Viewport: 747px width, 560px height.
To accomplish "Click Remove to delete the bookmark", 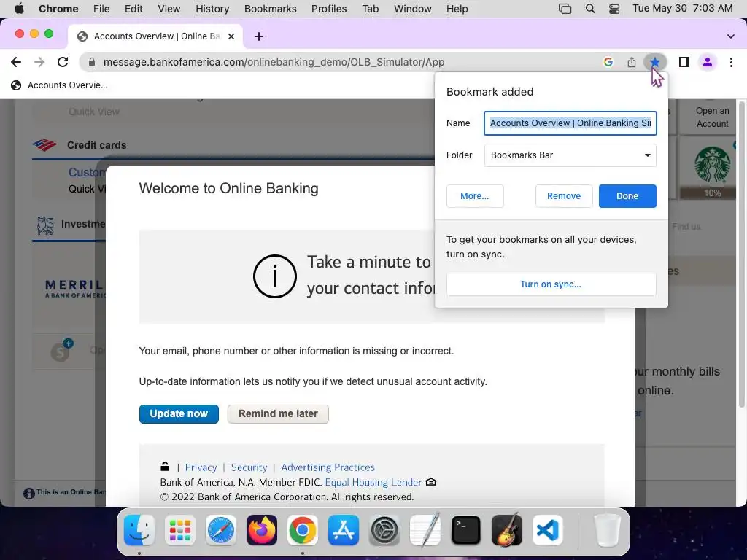I will coord(564,195).
